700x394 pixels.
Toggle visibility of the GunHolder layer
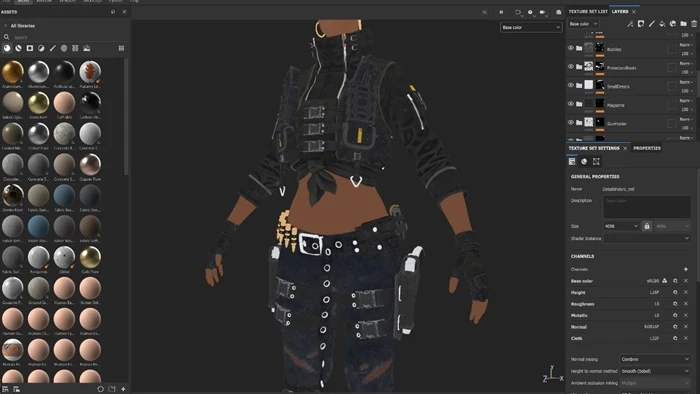point(571,122)
